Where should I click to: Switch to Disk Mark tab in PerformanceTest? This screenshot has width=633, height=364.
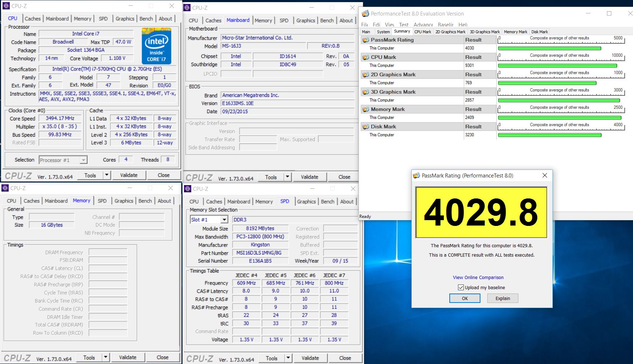click(539, 32)
